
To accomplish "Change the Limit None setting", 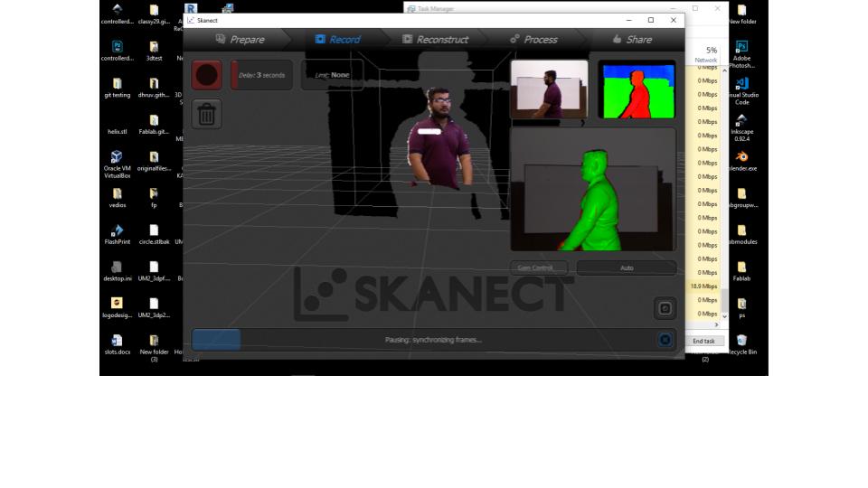I will pos(332,75).
